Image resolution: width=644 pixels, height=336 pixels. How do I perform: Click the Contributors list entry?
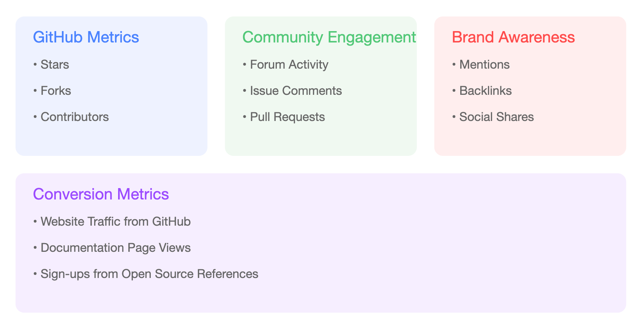71,117
